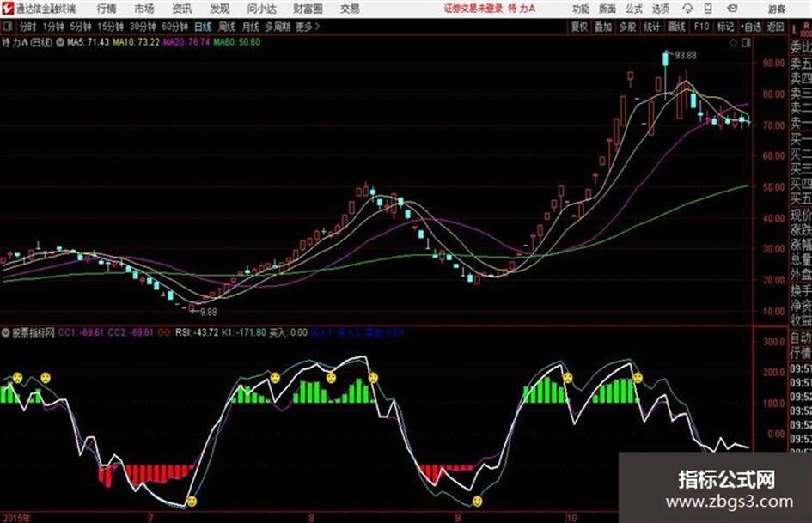Image resolution: width=812 pixels, height=523 pixels.
Task: Open the 市场 menu
Action: click(144, 9)
